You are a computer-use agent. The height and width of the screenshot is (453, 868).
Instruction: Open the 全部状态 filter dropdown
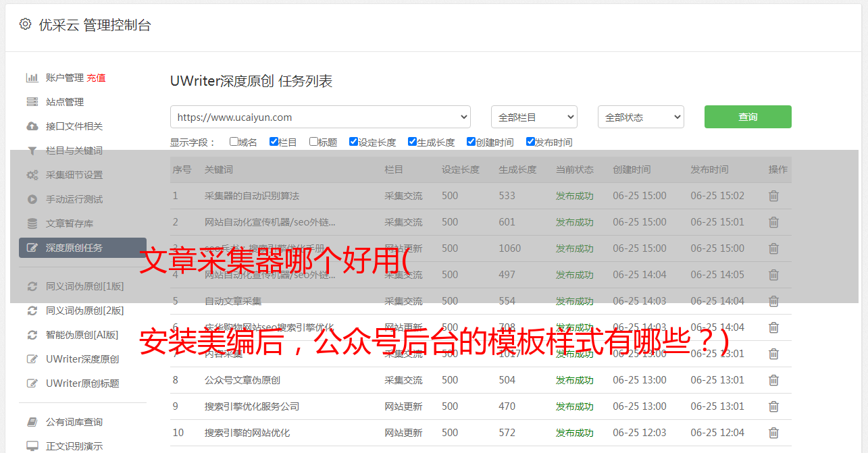(640, 117)
